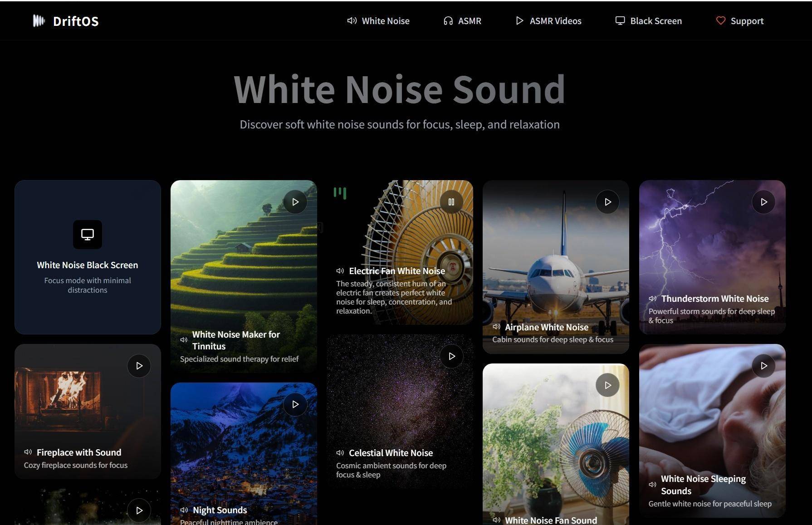This screenshot has height=525, width=812.
Task: Open the Black Screen page from navbar
Action: (x=648, y=21)
